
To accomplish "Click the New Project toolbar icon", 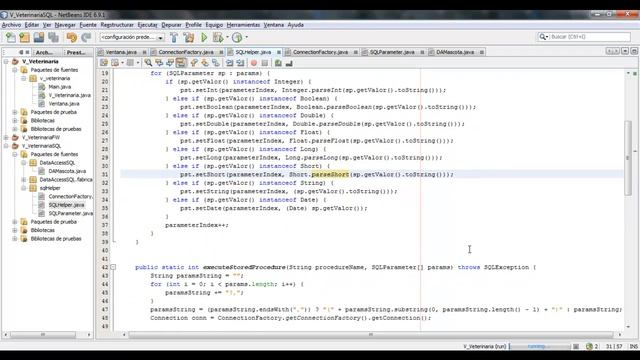I will pos(25,38).
